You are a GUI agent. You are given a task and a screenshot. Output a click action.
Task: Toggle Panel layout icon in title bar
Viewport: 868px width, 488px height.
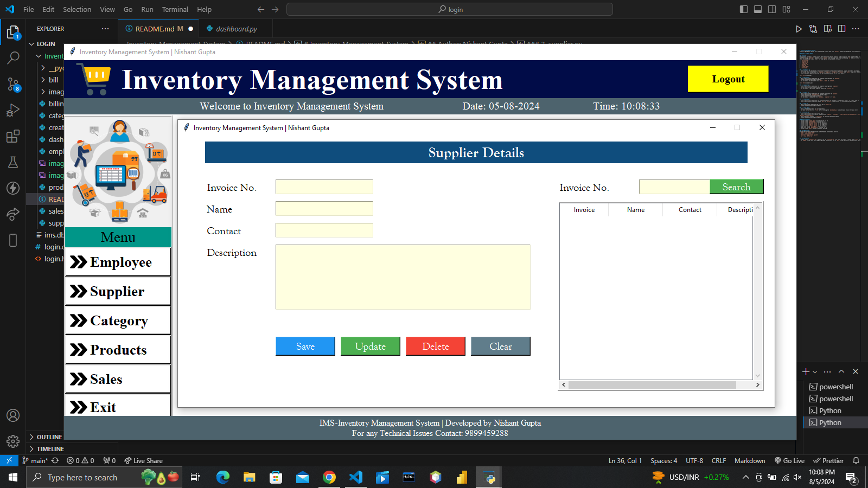pos(758,9)
